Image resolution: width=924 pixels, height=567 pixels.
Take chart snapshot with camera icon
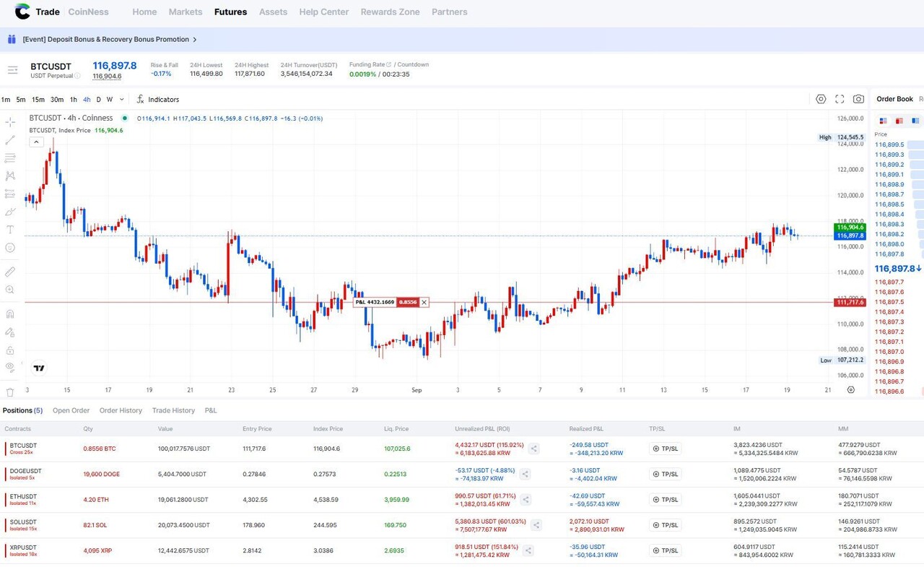858,99
